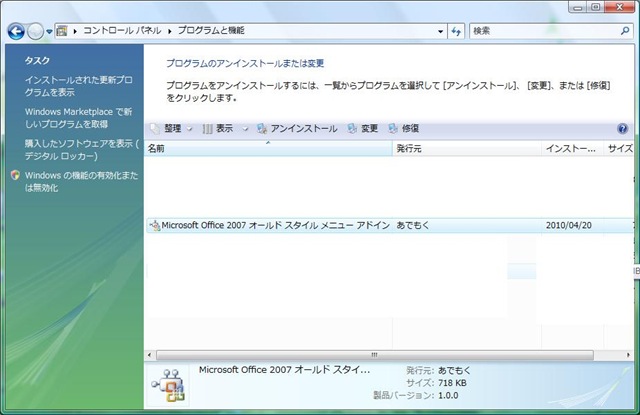This screenshot has width=640, height=415.
Task: Click the truncated program title in details pane
Action: coord(284,370)
